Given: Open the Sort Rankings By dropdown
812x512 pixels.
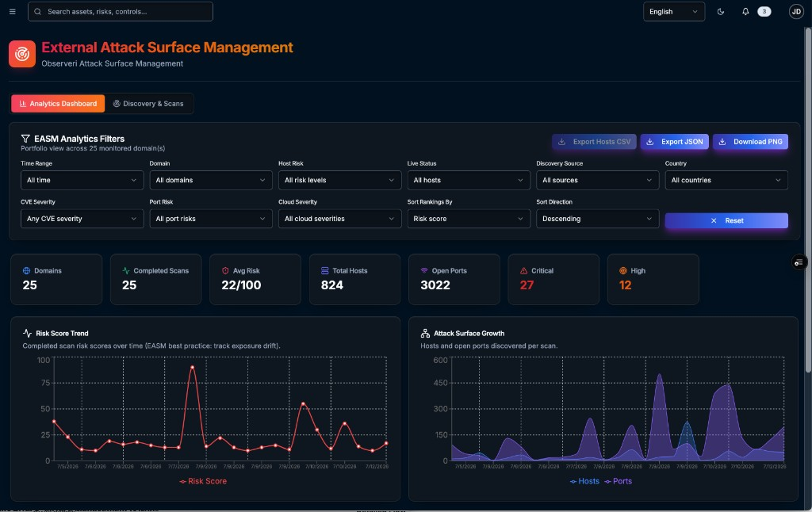Looking at the screenshot, I should (x=469, y=219).
